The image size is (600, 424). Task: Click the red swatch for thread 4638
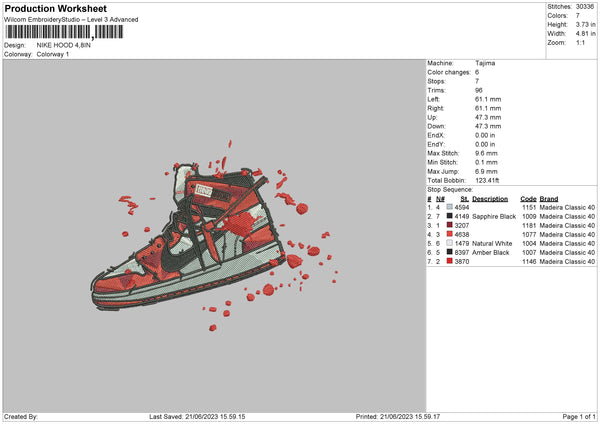click(450, 234)
